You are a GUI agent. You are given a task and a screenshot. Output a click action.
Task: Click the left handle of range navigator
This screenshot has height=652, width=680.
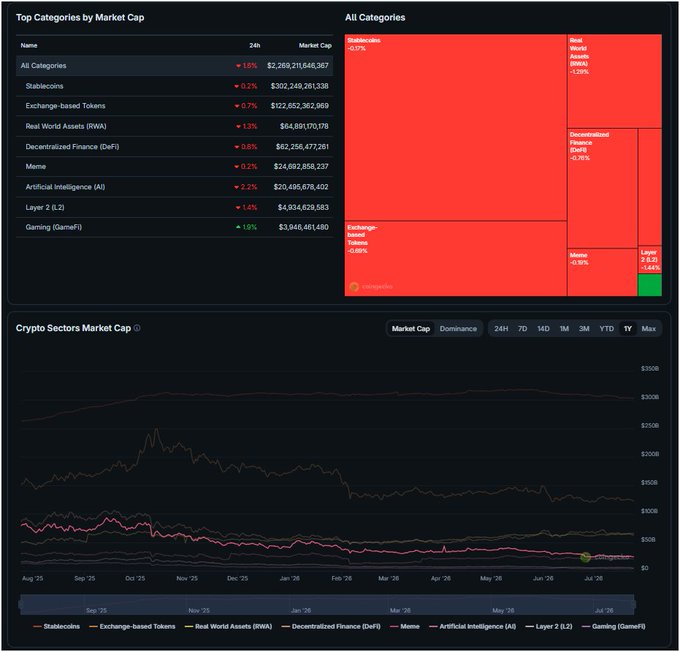(20, 604)
